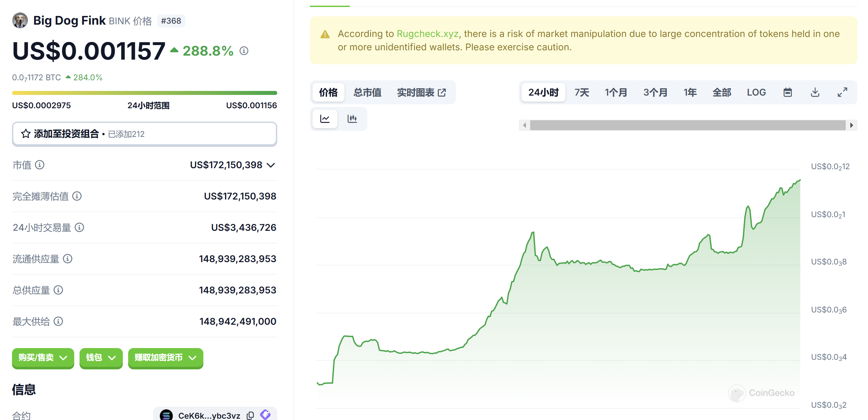This screenshot has height=420, width=868.
Task: Show info tooltip for 总供应量
Action: tap(58, 290)
